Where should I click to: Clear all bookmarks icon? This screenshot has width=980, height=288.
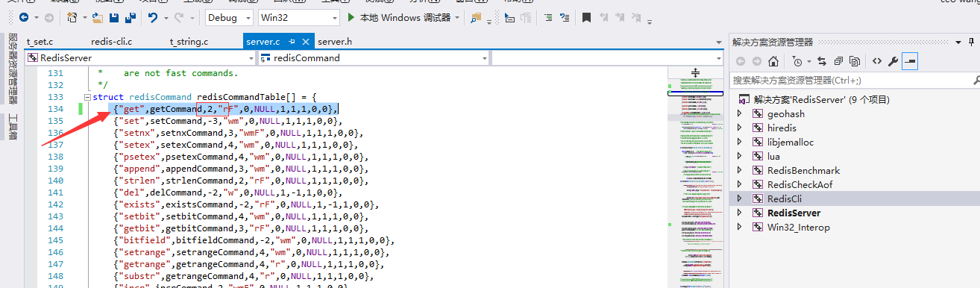coord(637,17)
